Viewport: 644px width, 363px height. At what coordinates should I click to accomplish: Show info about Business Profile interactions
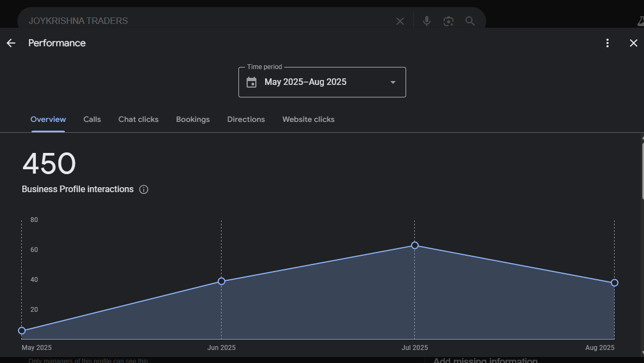[144, 189]
